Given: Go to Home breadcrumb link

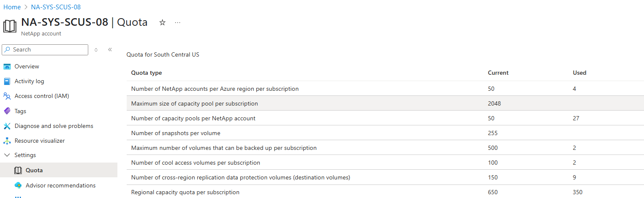Looking at the screenshot, I should coord(12,7).
